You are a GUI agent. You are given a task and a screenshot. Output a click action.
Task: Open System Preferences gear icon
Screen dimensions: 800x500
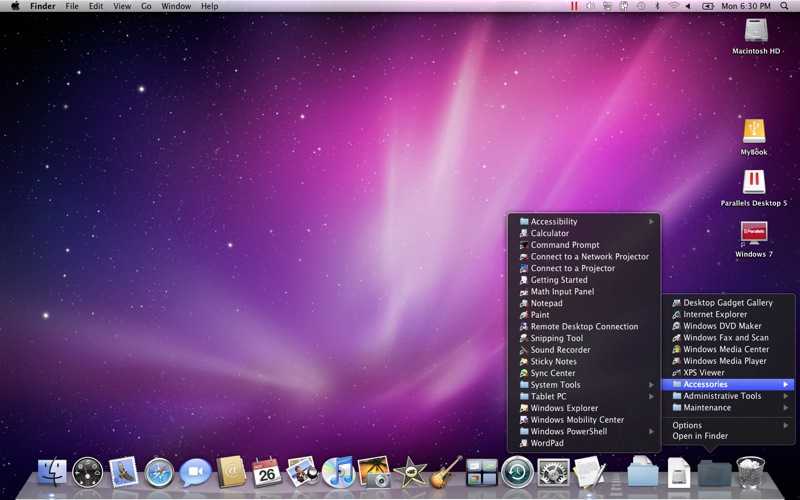point(554,473)
